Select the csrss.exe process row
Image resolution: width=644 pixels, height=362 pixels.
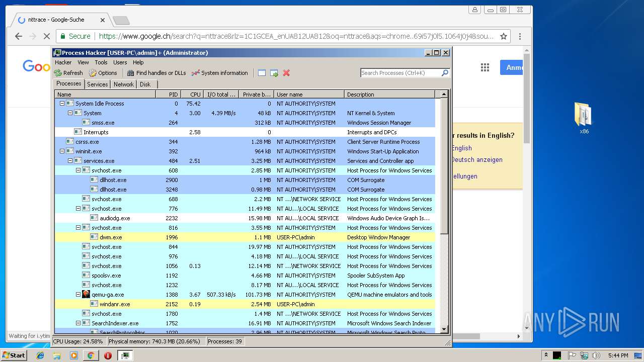tap(245, 142)
